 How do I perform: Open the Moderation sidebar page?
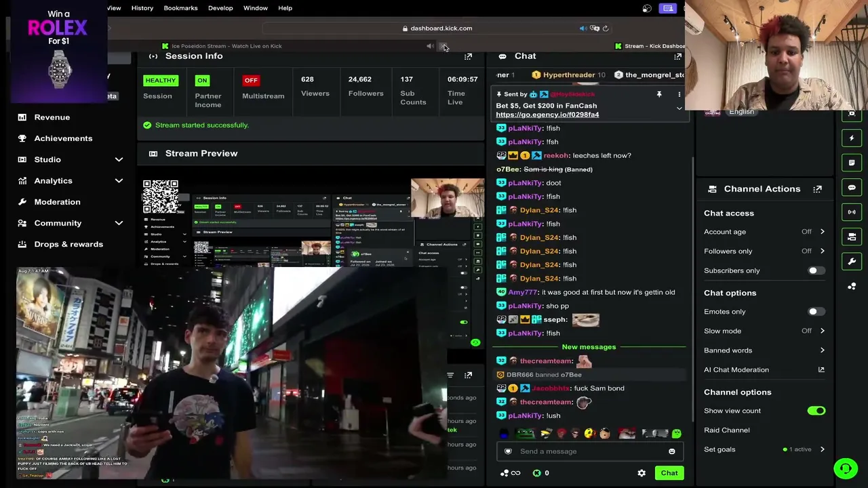pyautogui.click(x=57, y=202)
